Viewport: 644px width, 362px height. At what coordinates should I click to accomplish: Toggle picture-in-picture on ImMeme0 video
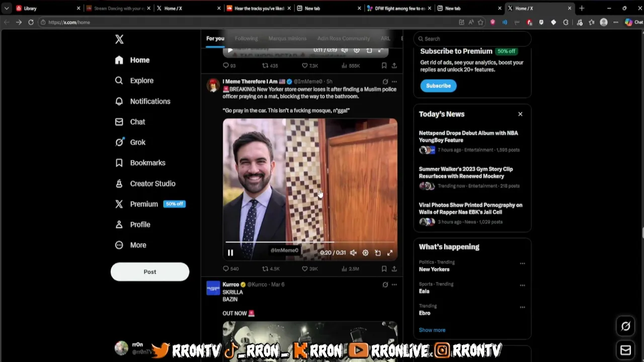coord(377,253)
